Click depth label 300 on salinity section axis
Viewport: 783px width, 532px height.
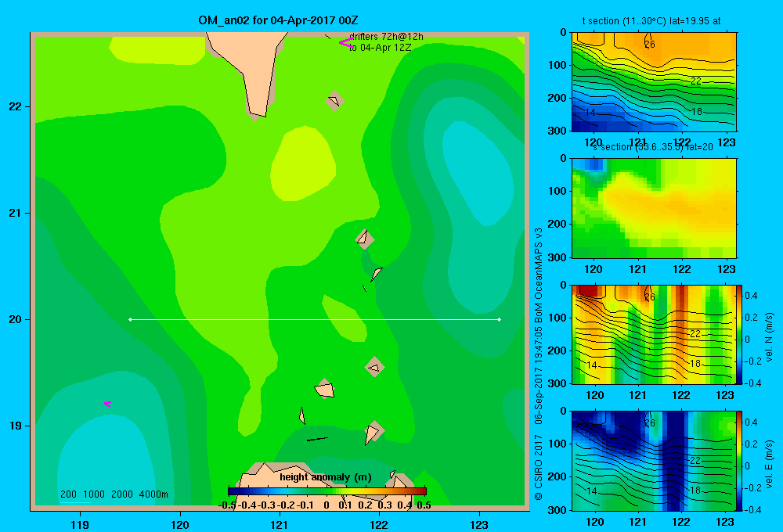click(x=557, y=257)
